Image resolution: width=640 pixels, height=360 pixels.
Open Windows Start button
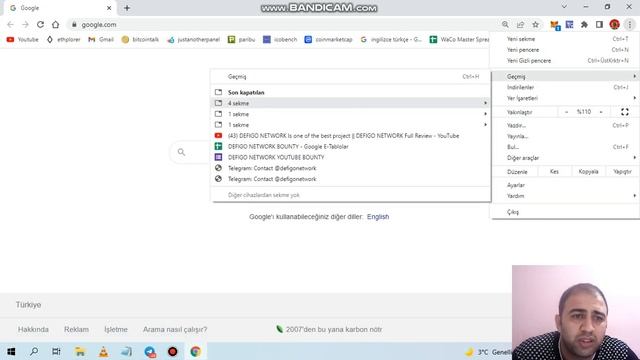11,351
